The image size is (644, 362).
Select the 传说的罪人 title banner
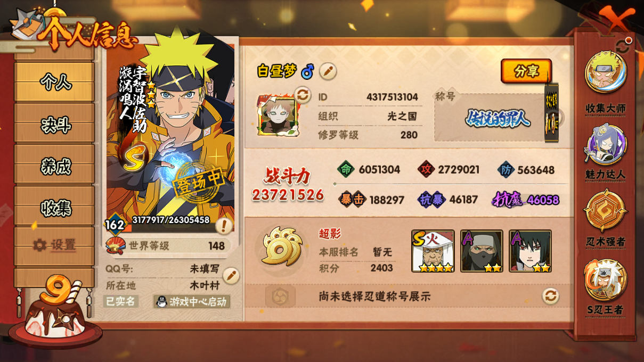pos(498,118)
